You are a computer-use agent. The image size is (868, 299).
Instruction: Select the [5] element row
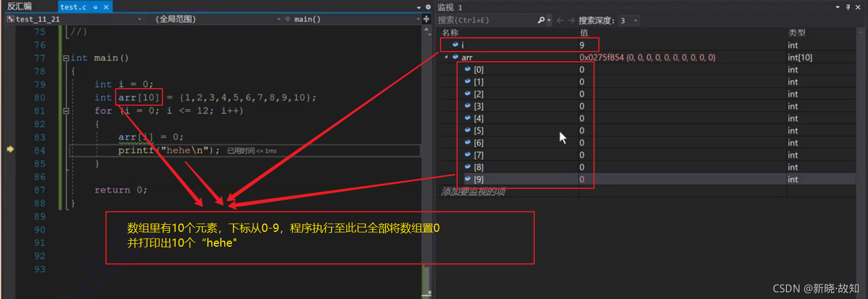pyautogui.click(x=647, y=131)
